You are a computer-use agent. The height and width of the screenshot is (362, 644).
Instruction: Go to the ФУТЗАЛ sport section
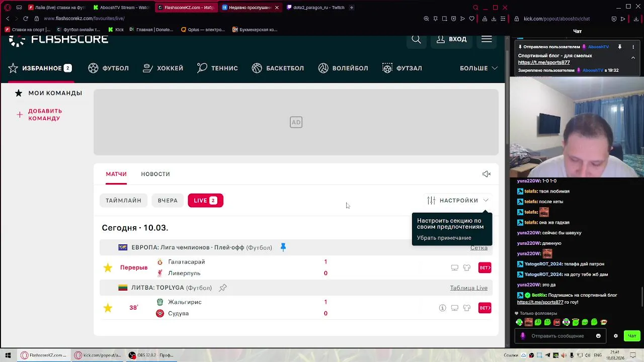[402, 68]
